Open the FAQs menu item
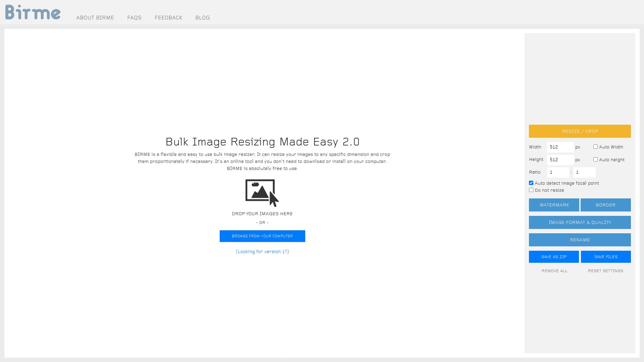644x362 pixels. pyautogui.click(x=134, y=18)
